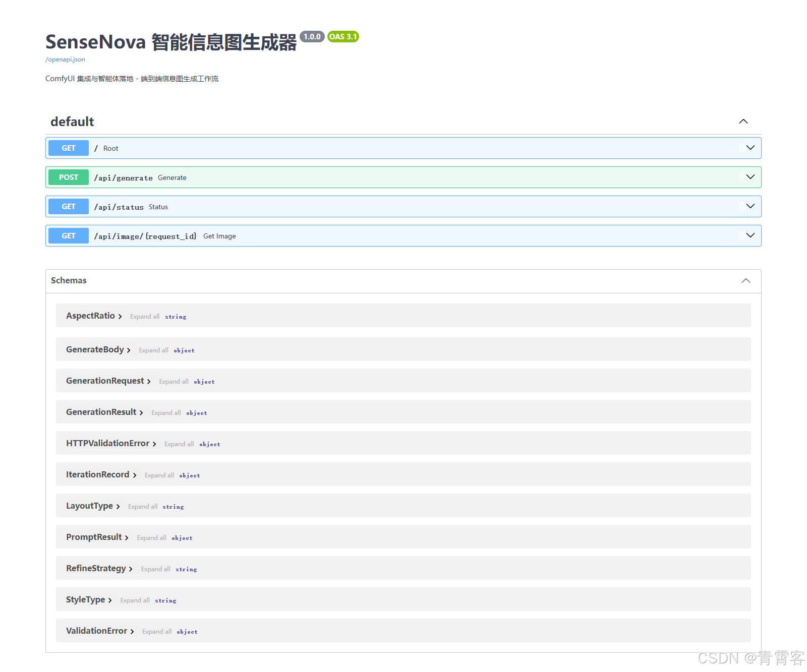Viewport: 807px width, 672px height.
Task: Click the 1.0.0 version badge
Action: click(312, 36)
